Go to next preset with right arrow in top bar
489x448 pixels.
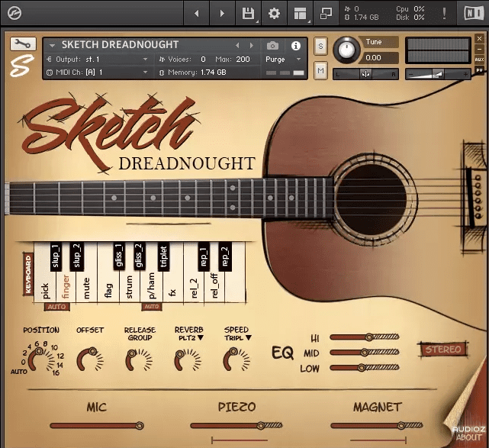[x=222, y=13]
